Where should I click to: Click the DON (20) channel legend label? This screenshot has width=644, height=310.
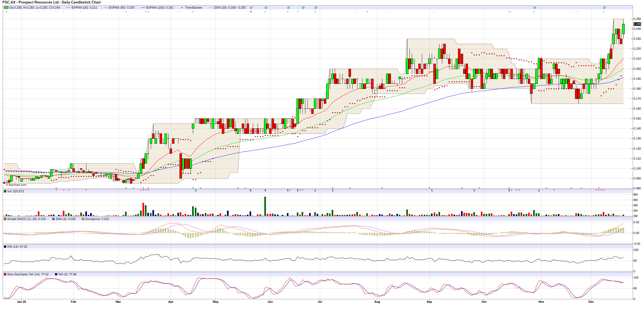click(x=230, y=8)
